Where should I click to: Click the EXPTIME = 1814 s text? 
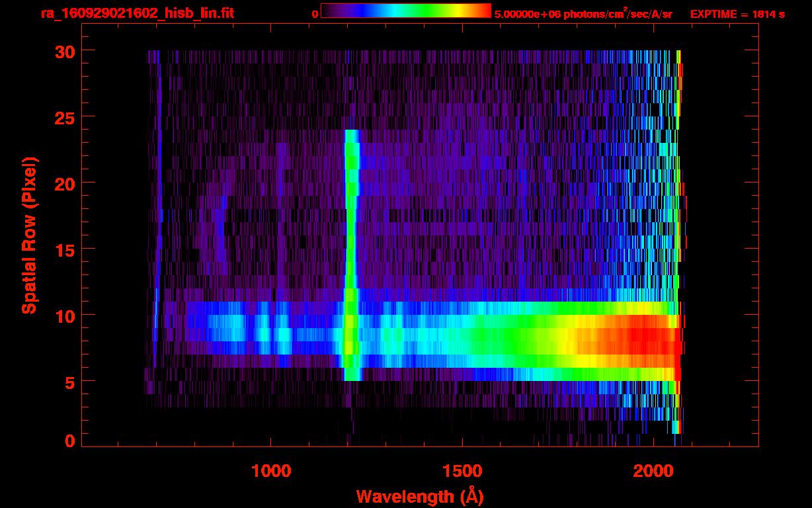click(737, 13)
